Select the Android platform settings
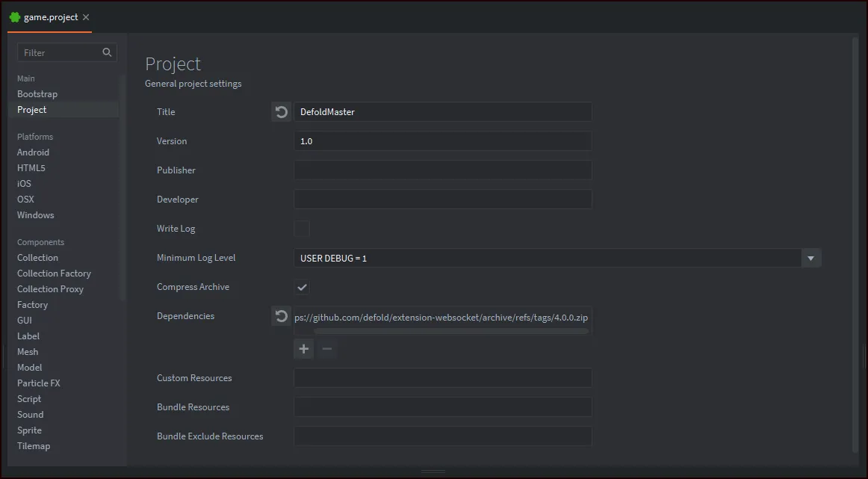The image size is (868, 479). (33, 152)
